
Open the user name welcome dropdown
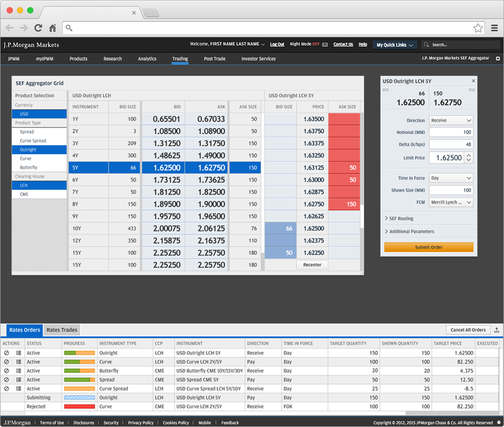click(x=227, y=44)
